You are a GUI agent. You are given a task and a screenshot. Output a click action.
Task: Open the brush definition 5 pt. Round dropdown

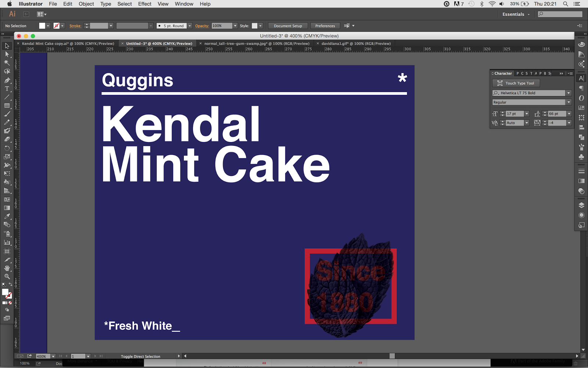(190, 26)
